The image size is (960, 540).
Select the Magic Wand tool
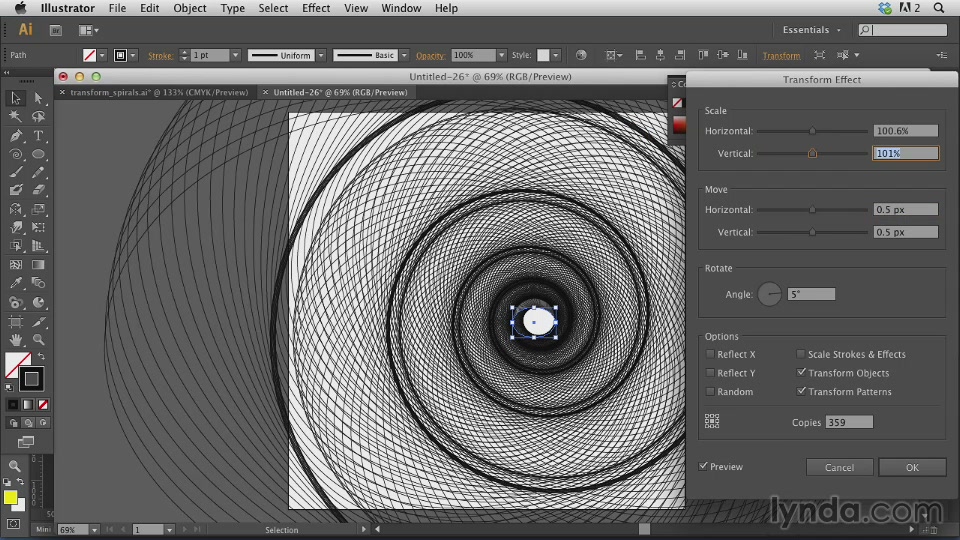click(x=15, y=116)
